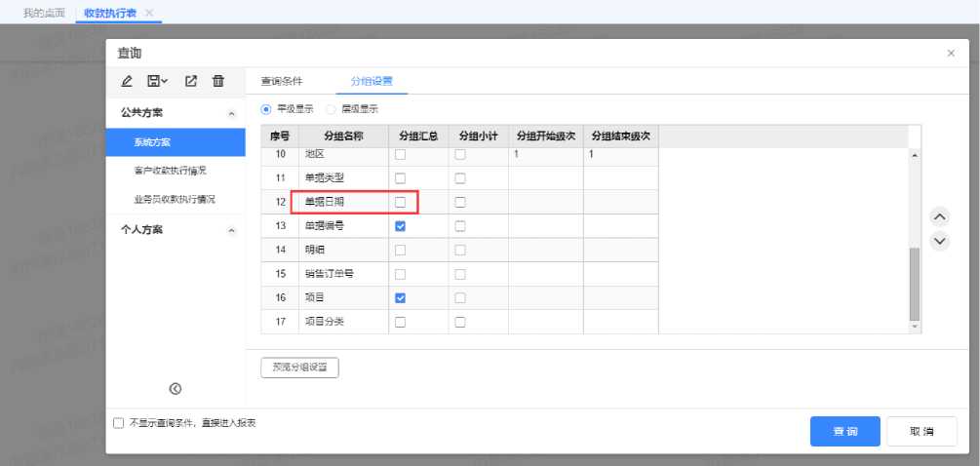980x466 pixels.
Task: Click the 分组开始级次 column header
Action: 546,136
